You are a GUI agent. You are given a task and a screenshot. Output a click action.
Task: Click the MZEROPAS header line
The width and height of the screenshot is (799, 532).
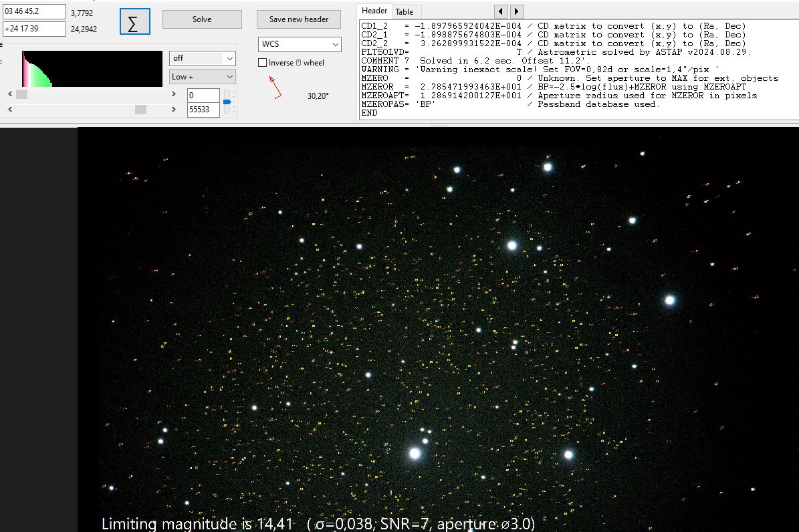click(510, 104)
